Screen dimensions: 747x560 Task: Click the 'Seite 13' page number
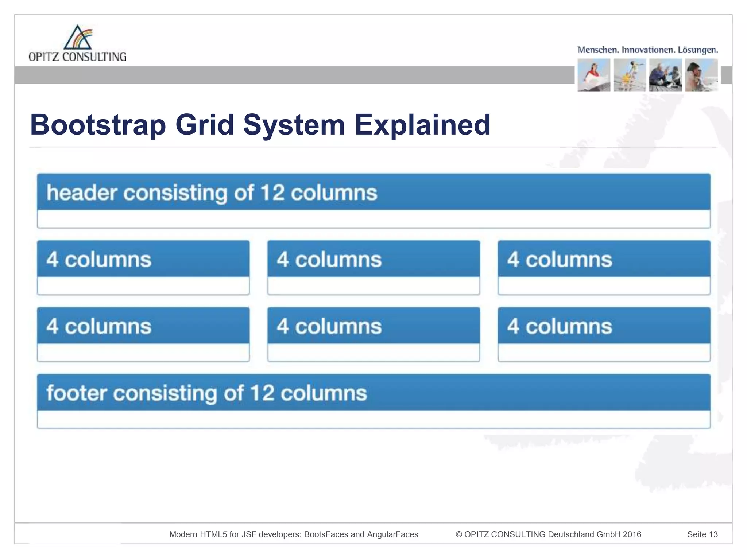(703, 534)
